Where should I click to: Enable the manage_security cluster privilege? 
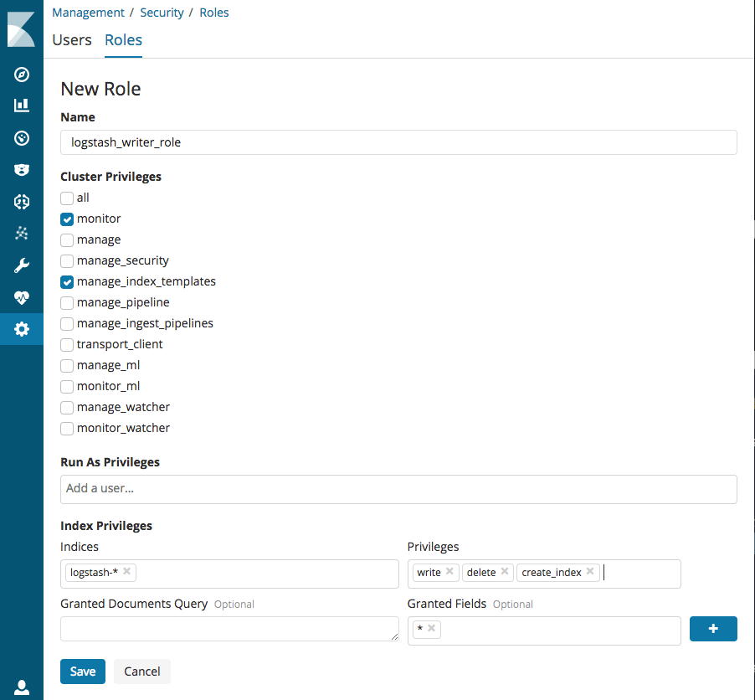pos(66,260)
